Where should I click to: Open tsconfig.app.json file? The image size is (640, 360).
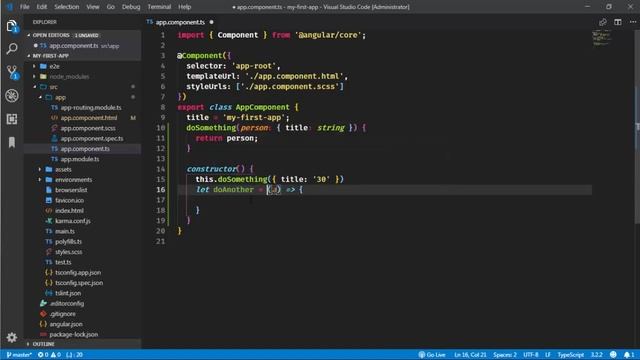pyautogui.click(x=78, y=273)
